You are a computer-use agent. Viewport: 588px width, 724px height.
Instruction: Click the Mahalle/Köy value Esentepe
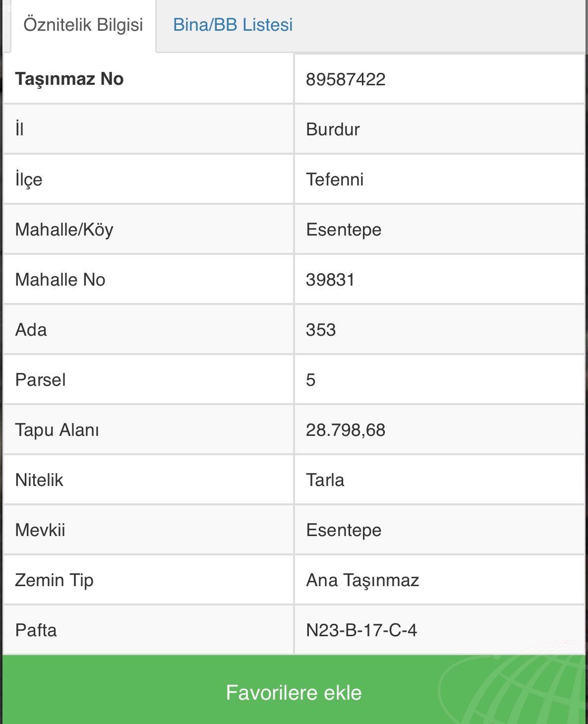[x=344, y=230]
